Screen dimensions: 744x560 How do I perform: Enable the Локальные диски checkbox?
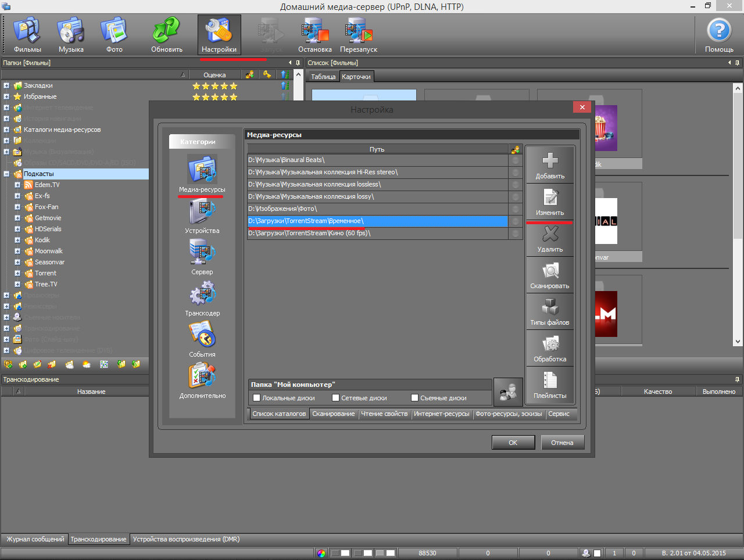257,398
